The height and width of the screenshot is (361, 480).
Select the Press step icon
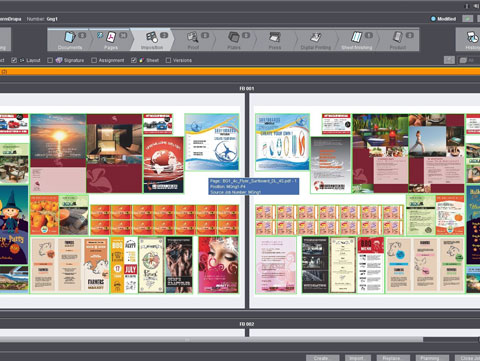click(275, 37)
